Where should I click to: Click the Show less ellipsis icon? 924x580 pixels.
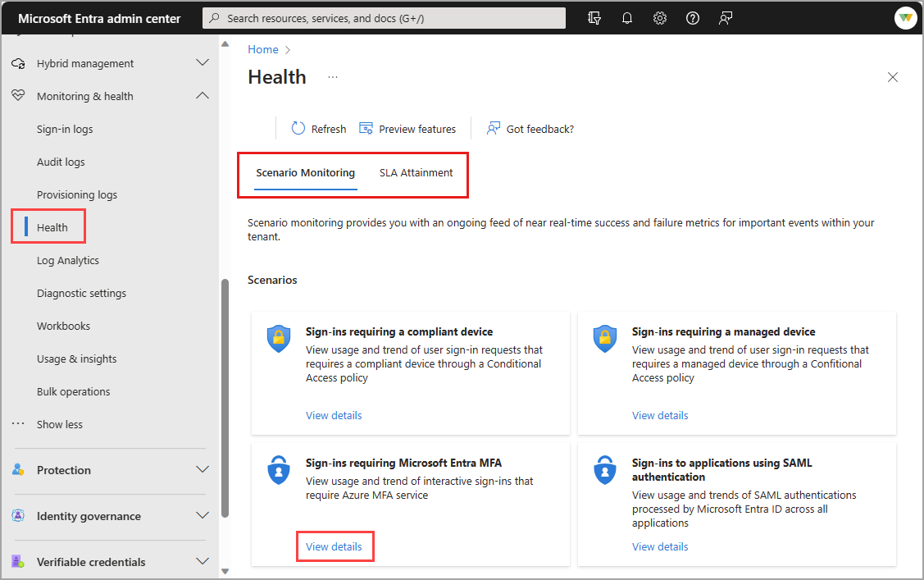pos(18,424)
